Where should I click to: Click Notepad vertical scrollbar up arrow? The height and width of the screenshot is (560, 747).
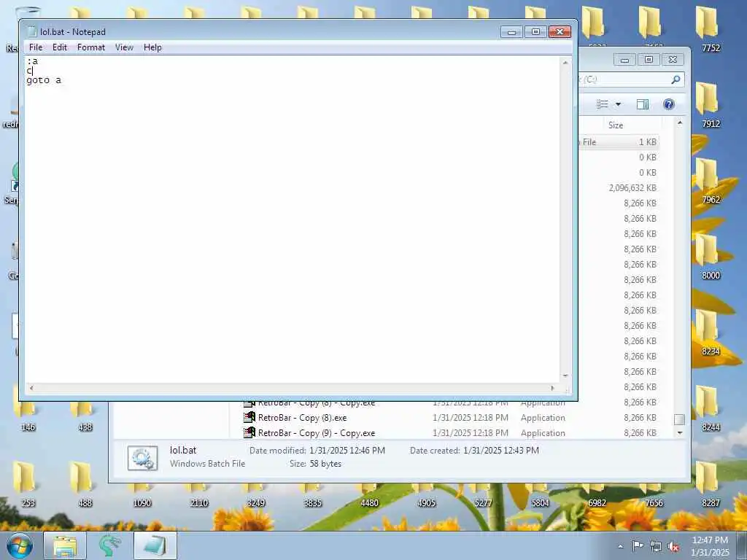[565, 63]
